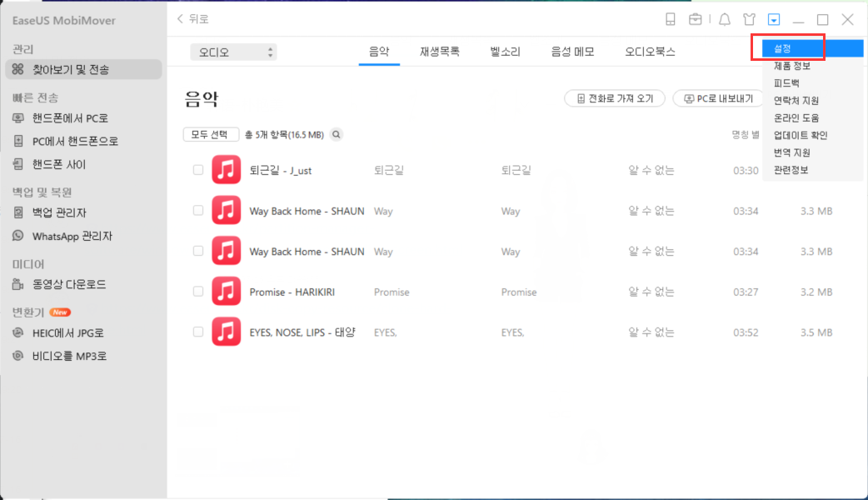
Task: Click the 업데이트 확인 menu entry
Action: [x=800, y=135]
